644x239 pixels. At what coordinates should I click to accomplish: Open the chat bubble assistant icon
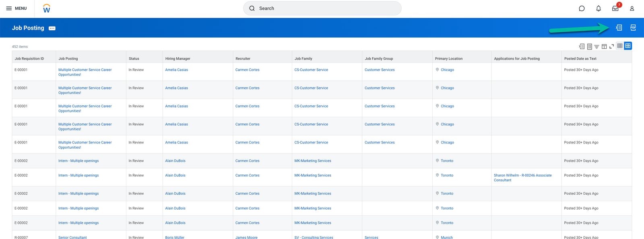coord(582,8)
